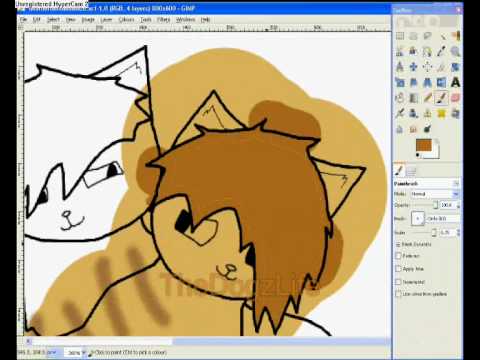
Task: Open the Tools menu
Action: pos(146,20)
